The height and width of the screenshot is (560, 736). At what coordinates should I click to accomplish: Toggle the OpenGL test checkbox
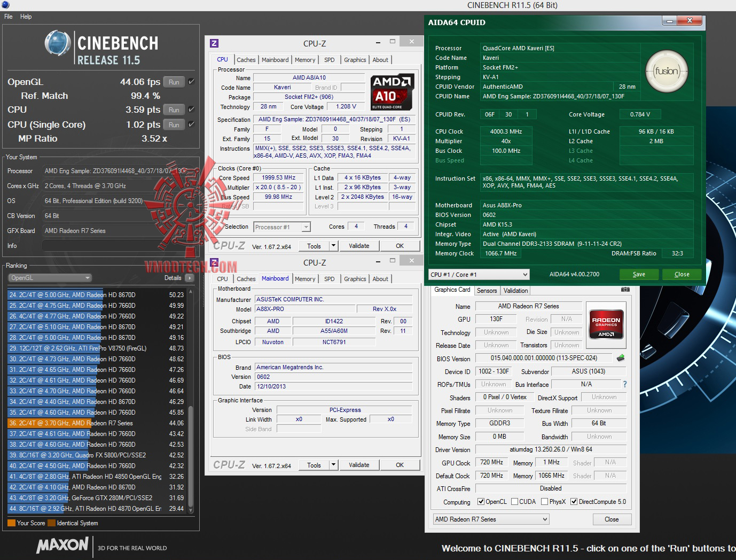tap(191, 82)
